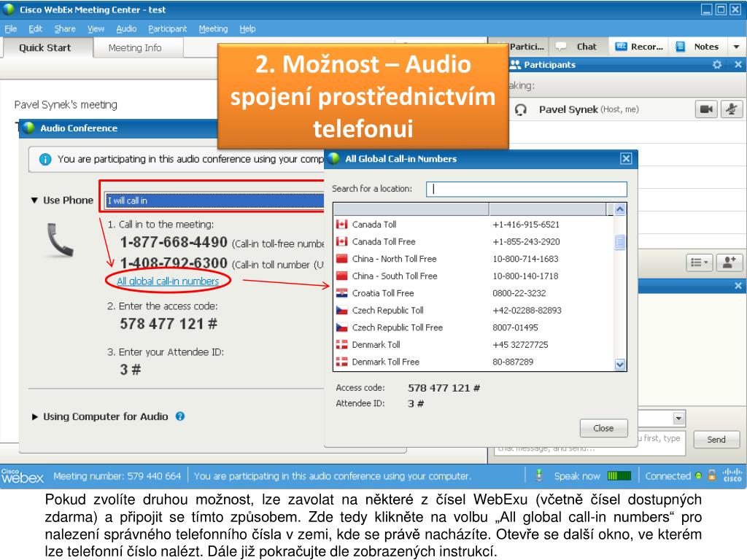Open the I will call in dropdown

pos(214,201)
